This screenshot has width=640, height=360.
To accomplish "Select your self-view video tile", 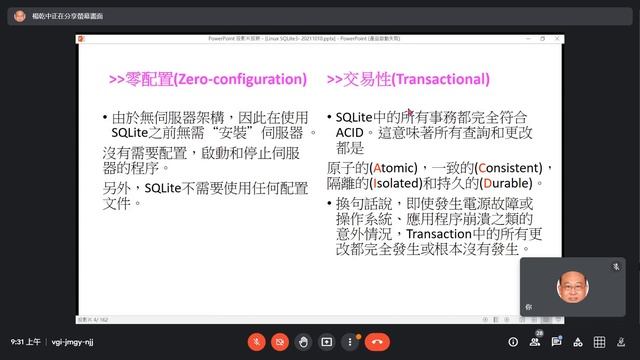I will (x=573, y=287).
